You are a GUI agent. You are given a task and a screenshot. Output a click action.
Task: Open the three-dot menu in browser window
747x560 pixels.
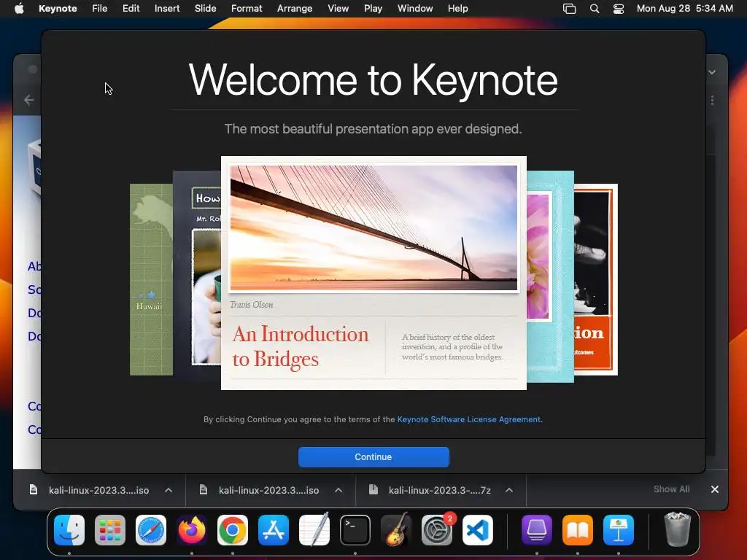click(x=712, y=100)
